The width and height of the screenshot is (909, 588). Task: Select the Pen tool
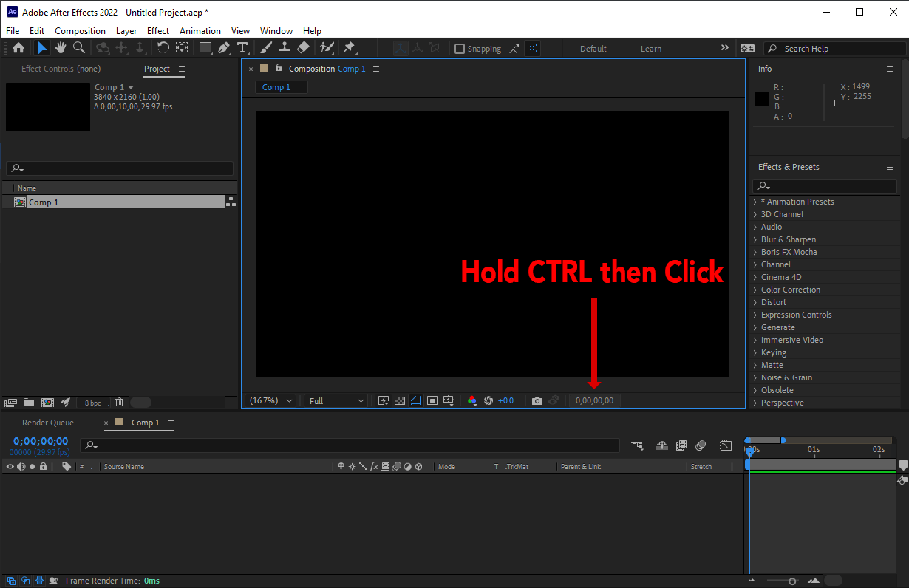[x=225, y=47]
